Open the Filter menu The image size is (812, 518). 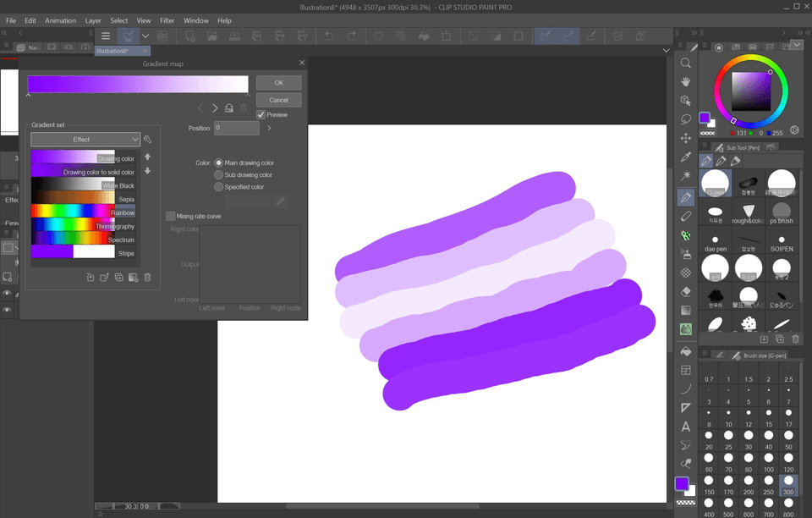167,20
